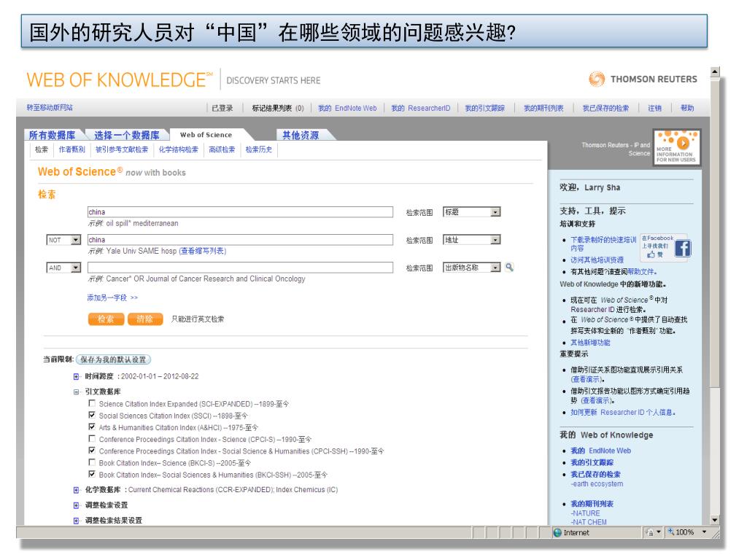The image size is (747, 560).
Task: Expand the 调整检索结果设置 section
Action: (x=76, y=521)
